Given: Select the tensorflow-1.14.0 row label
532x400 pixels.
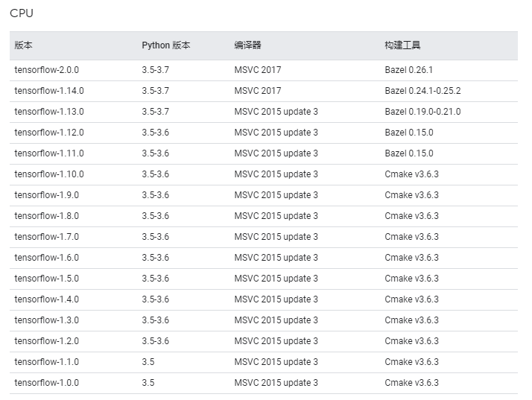Looking at the screenshot, I should point(49,91).
